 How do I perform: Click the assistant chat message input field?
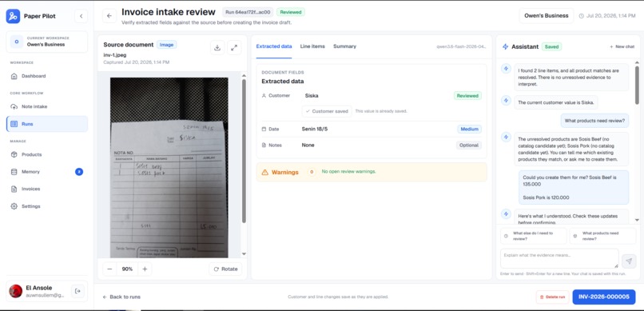[x=559, y=258]
